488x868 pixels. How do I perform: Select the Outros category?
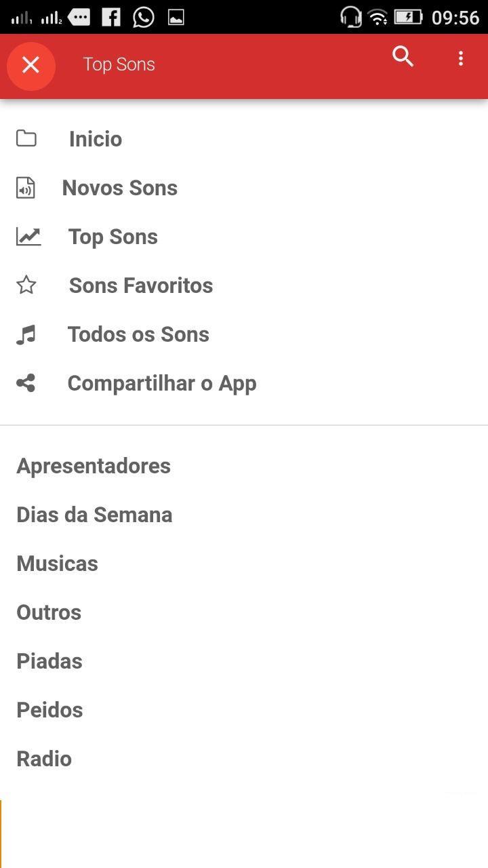49,612
